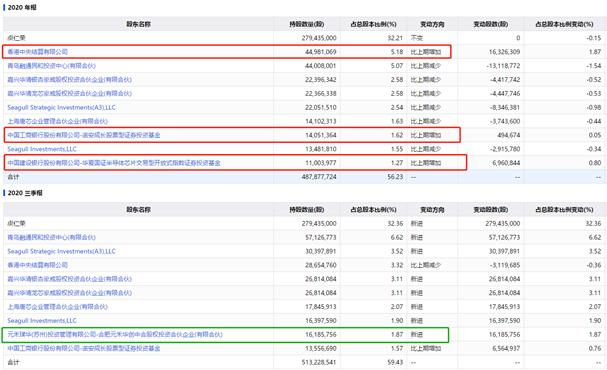607x370 pixels.
Task: Click the holding value 44,981,069
Action: pos(321,52)
